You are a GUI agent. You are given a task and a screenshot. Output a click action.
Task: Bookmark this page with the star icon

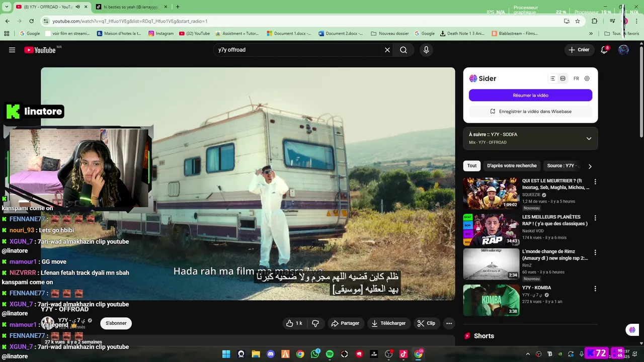point(578,21)
